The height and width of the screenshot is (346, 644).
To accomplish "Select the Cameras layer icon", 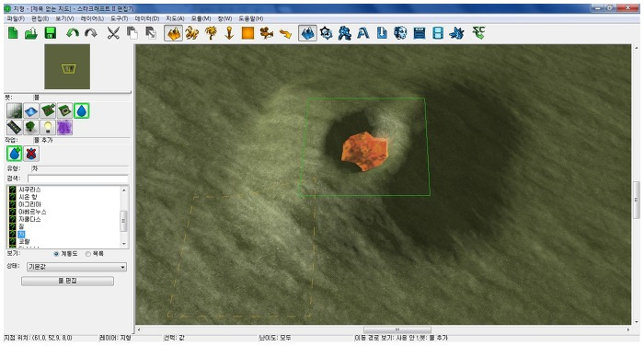I will 267,33.
